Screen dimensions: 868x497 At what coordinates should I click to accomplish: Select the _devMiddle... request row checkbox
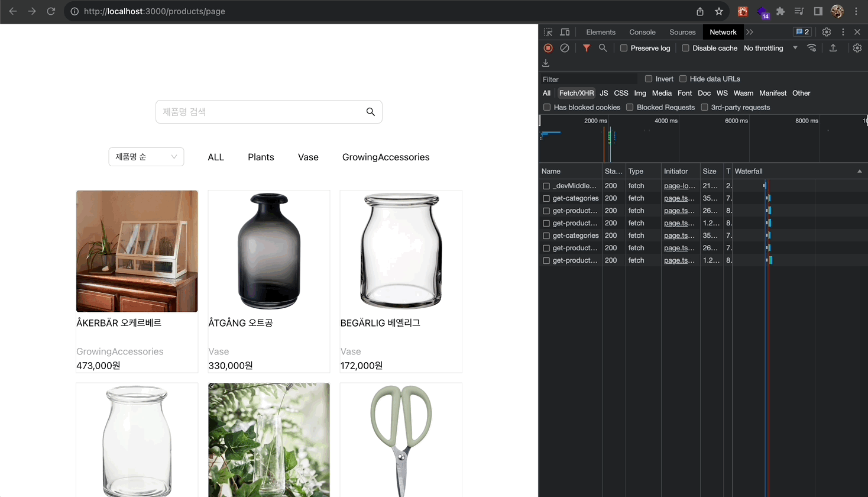coord(546,186)
